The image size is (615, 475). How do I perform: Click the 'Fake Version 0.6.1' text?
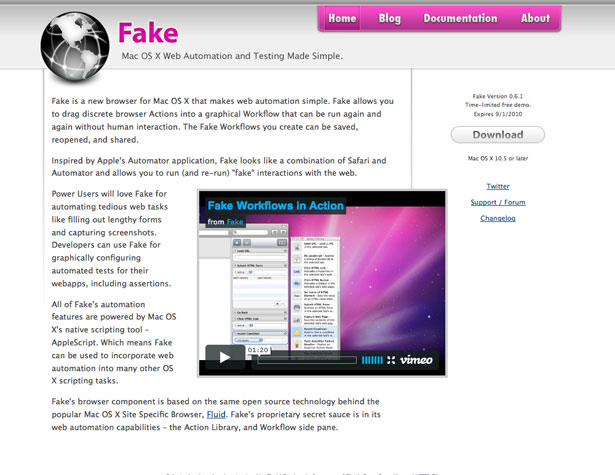tap(498, 96)
